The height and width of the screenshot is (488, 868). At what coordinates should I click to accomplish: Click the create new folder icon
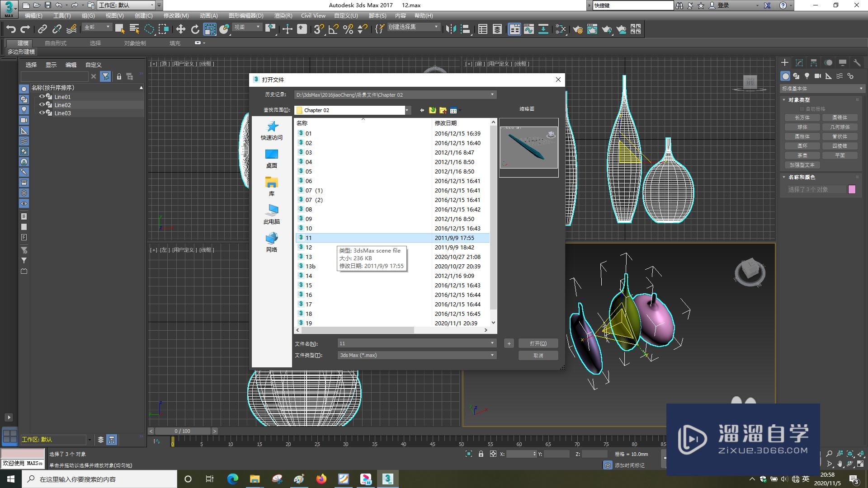coord(443,110)
